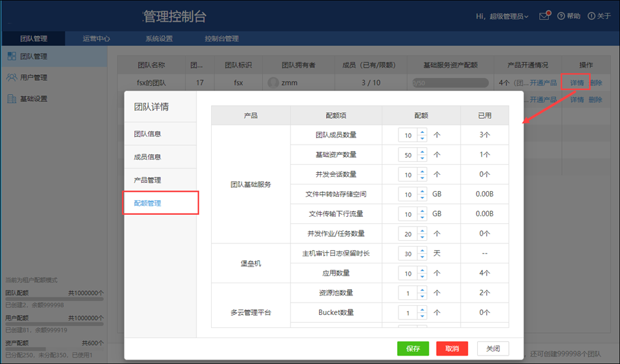Select 成员信息 in team details menu

[x=147, y=157]
